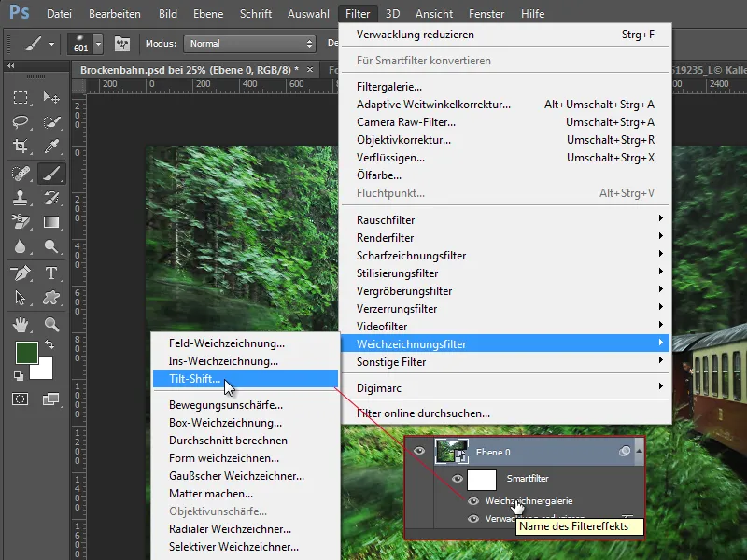Image resolution: width=747 pixels, height=560 pixels.
Task: Reset default foreground and background colors
Action: click(19, 376)
